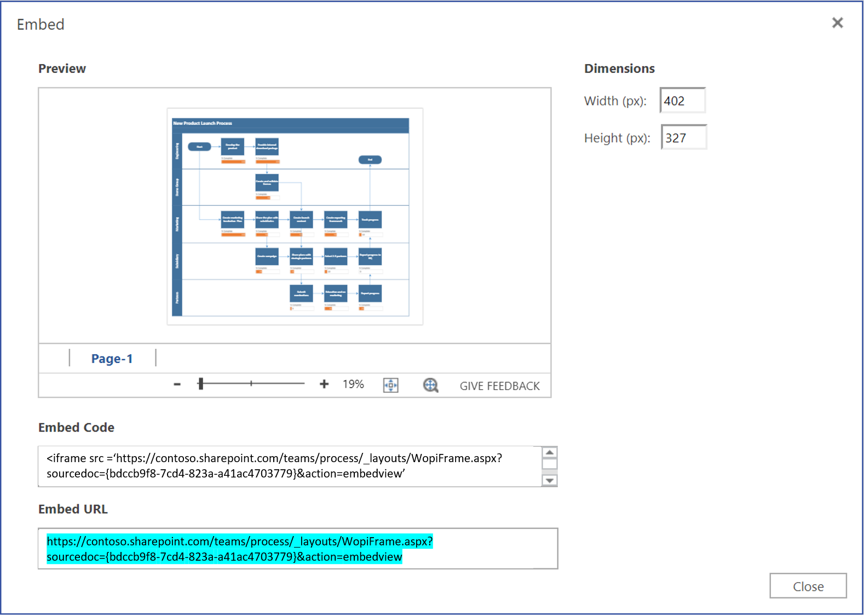Click the 'Preview' heading
The height and width of the screenshot is (616, 864).
pos(62,68)
